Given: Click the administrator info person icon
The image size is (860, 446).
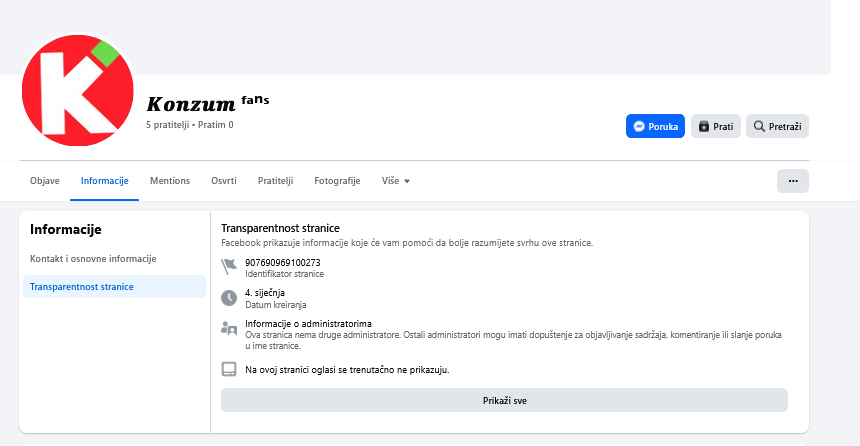Looking at the screenshot, I should pos(229,329).
